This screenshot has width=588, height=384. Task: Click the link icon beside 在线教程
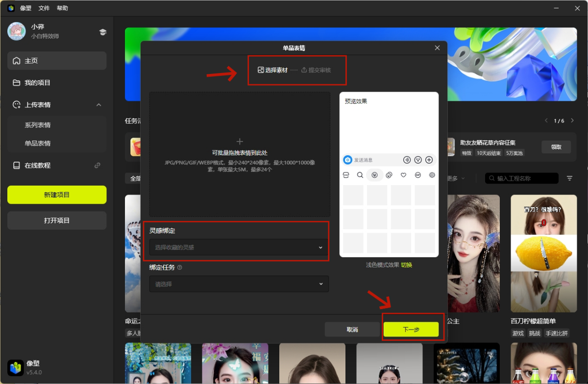(x=97, y=166)
